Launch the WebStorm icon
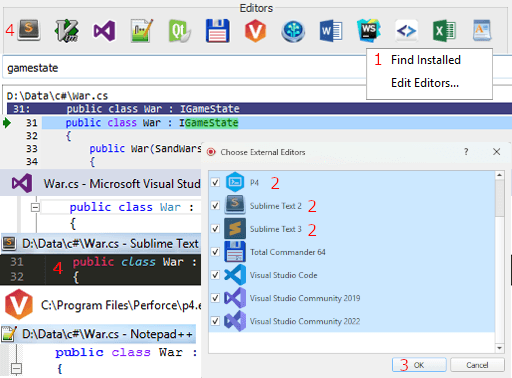This screenshot has height=378, width=512. (369, 30)
